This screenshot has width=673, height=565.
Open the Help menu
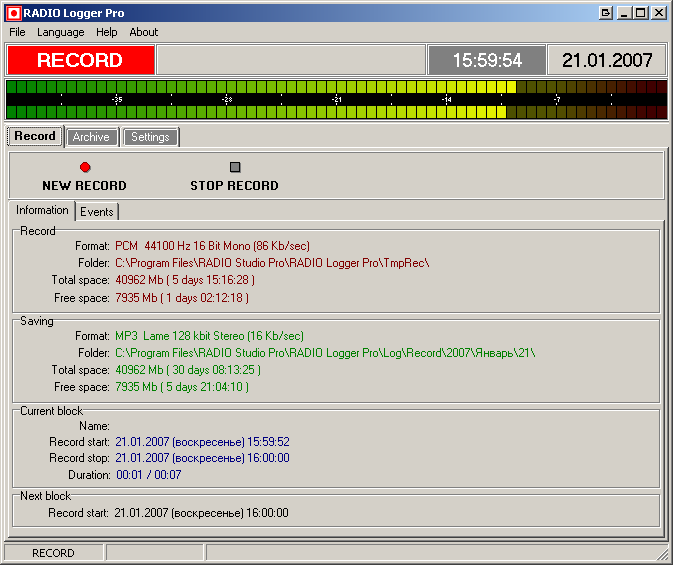coord(106,32)
